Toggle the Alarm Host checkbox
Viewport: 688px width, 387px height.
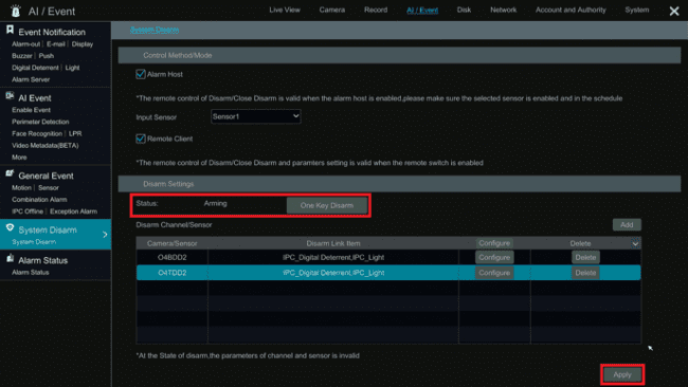coord(140,74)
